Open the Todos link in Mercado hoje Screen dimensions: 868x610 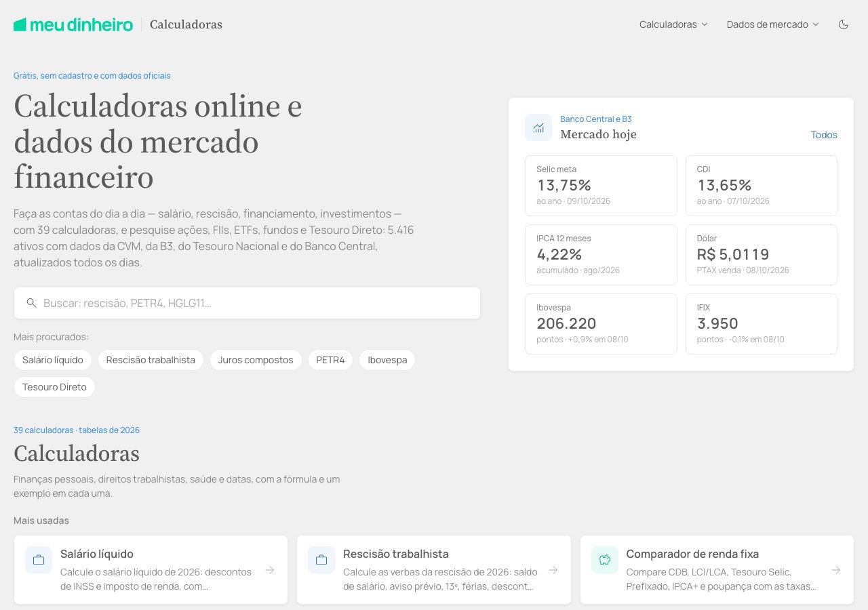pos(824,135)
